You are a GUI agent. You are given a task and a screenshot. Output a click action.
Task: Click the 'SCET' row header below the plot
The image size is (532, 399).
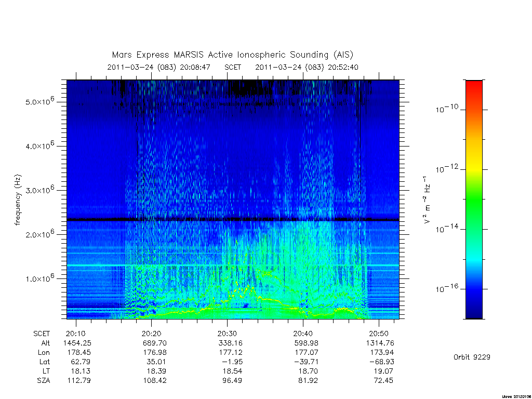42,334
